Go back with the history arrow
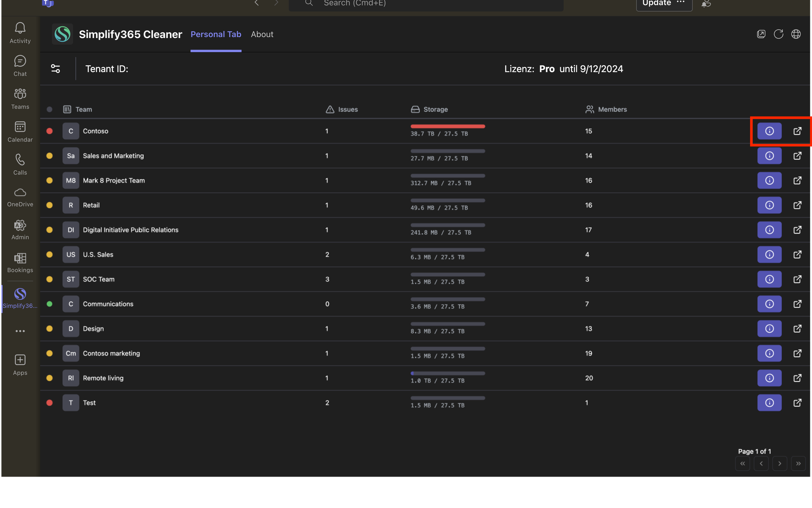Screen dimensions: 812x508 coord(257,3)
